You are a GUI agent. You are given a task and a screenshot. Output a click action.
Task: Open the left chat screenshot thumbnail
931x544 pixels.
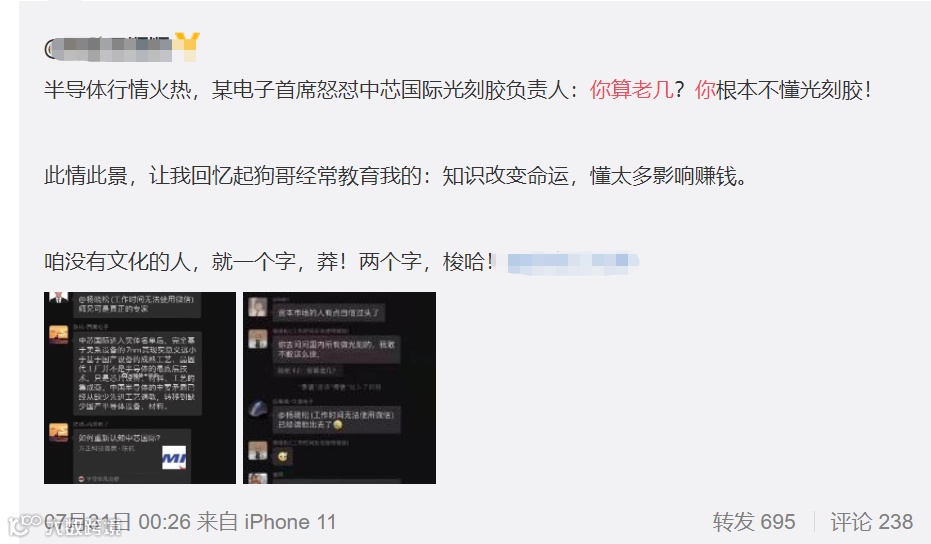140,388
